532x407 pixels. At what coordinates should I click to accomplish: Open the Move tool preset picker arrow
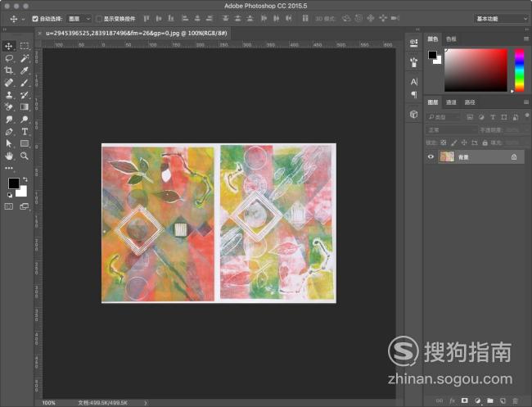click(x=23, y=19)
